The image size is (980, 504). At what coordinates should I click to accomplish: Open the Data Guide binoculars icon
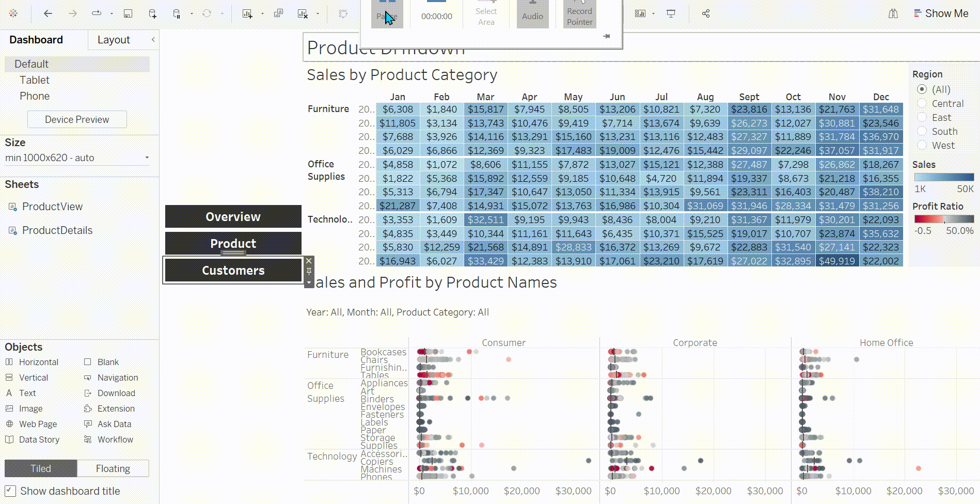[893, 14]
